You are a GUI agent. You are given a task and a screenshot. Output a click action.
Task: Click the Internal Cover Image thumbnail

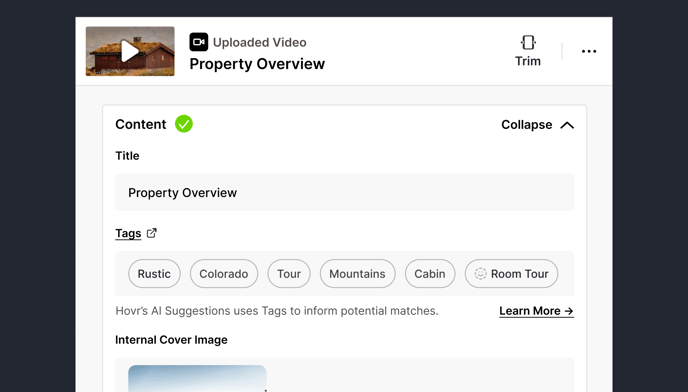(x=197, y=378)
